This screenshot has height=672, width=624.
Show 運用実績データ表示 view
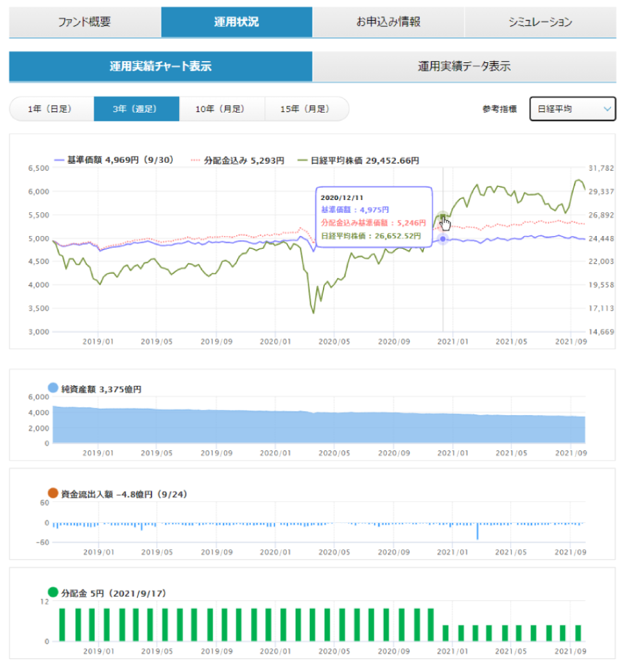tap(464, 66)
